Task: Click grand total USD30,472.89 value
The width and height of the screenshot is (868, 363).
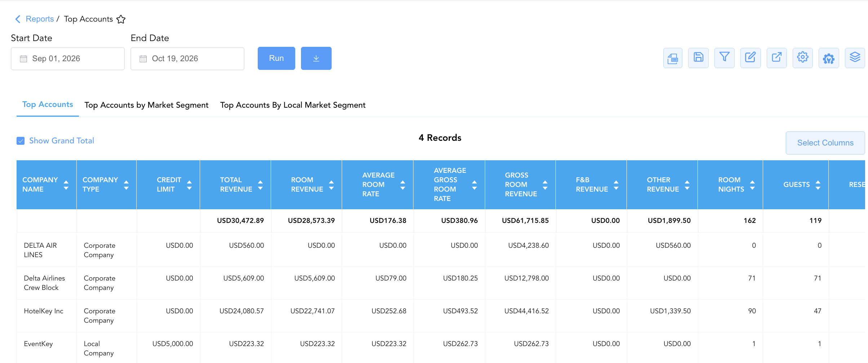Action: (240, 221)
